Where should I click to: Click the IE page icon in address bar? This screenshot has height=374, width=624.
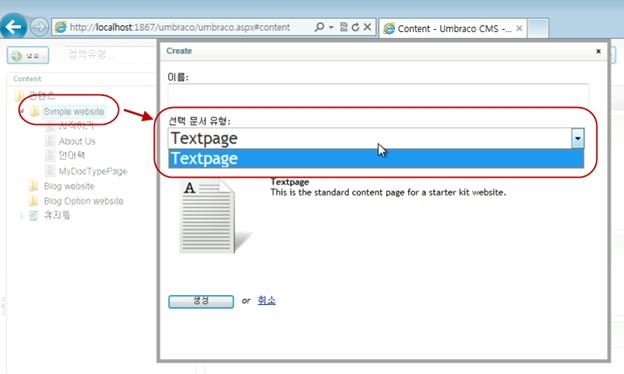[x=61, y=27]
